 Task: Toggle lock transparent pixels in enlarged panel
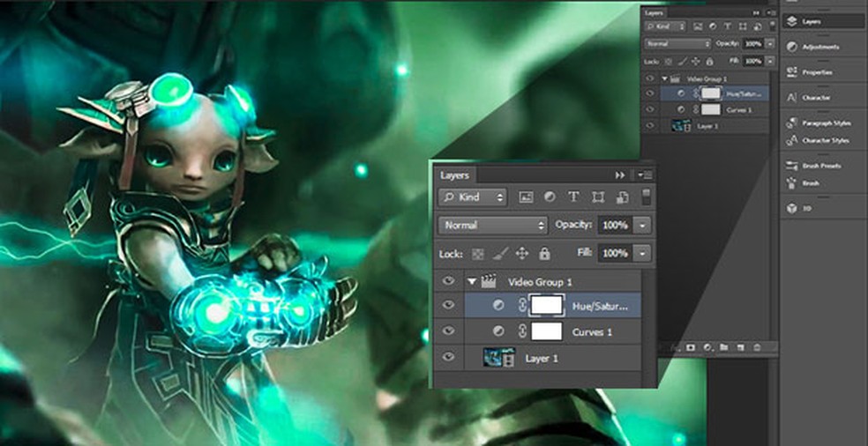[x=478, y=254]
